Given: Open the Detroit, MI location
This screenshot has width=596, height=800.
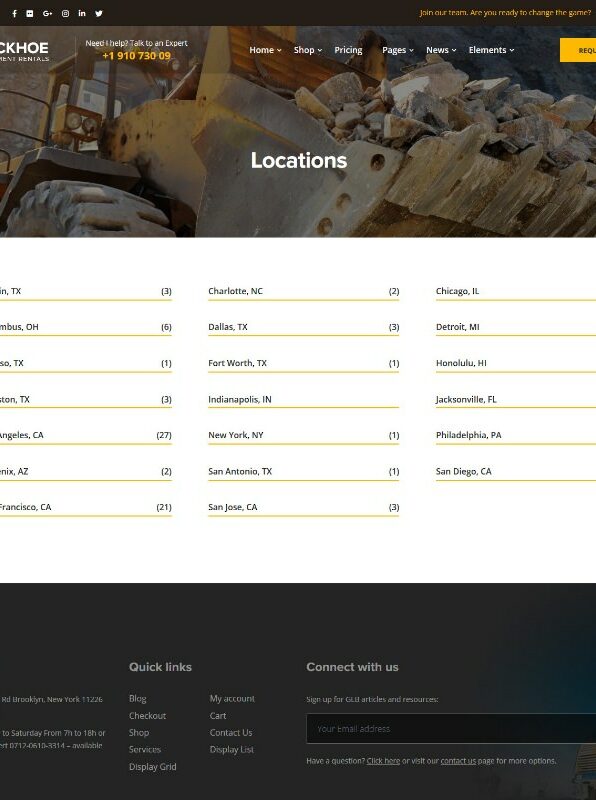Looking at the screenshot, I should pos(516,327).
